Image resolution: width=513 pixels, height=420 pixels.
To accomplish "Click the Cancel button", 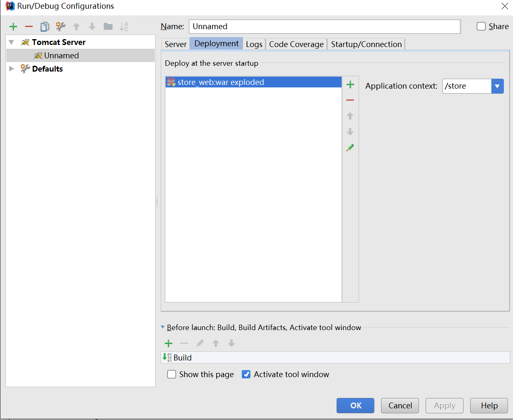I will [x=400, y=405].
